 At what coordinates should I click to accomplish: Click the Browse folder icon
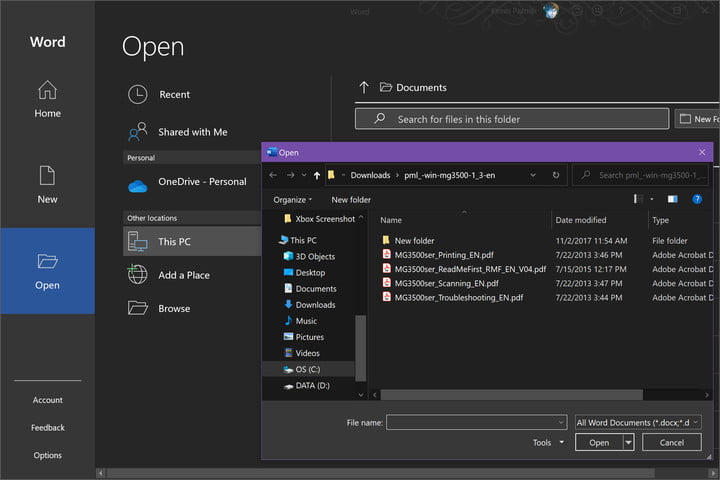pyautogui.click(x=138, y=308)
